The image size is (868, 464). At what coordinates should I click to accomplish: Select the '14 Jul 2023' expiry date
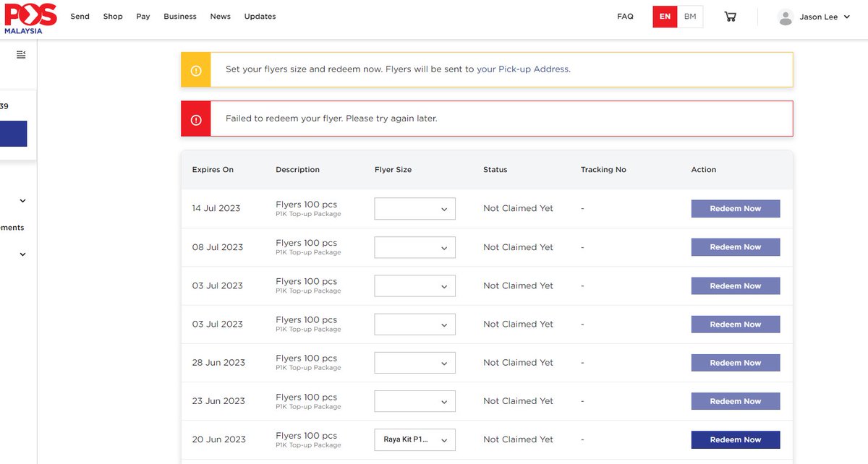(216, 208)
